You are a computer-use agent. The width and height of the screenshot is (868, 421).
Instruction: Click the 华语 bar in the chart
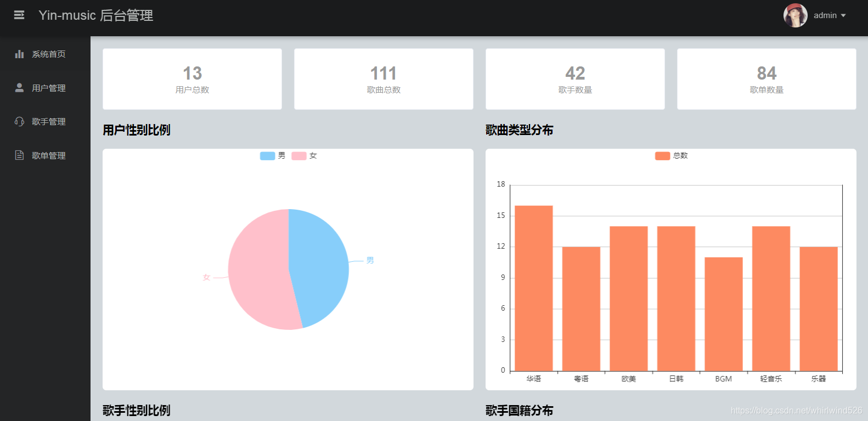tap(534, 288)
